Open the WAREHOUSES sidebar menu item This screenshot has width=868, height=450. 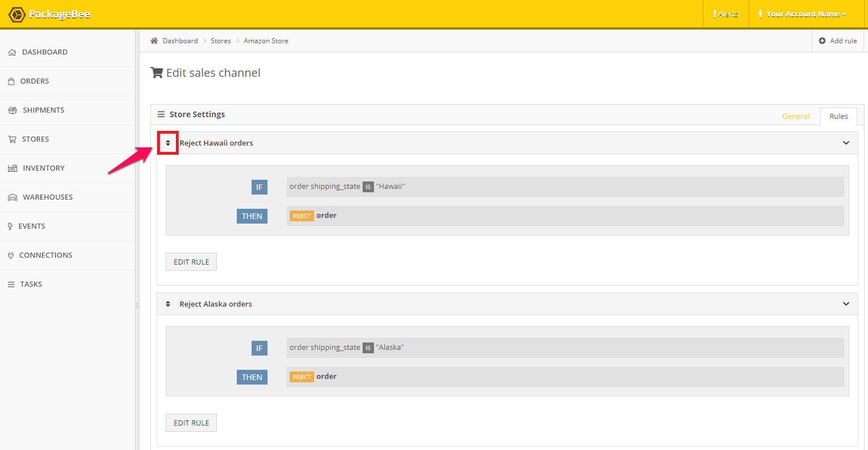[x=68, y=197]
